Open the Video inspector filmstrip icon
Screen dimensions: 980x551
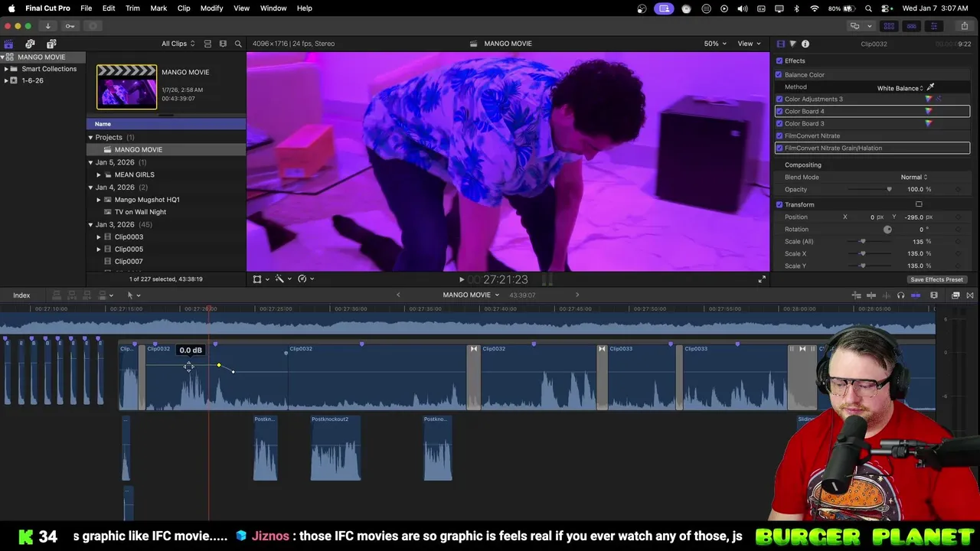coord(780,44)
